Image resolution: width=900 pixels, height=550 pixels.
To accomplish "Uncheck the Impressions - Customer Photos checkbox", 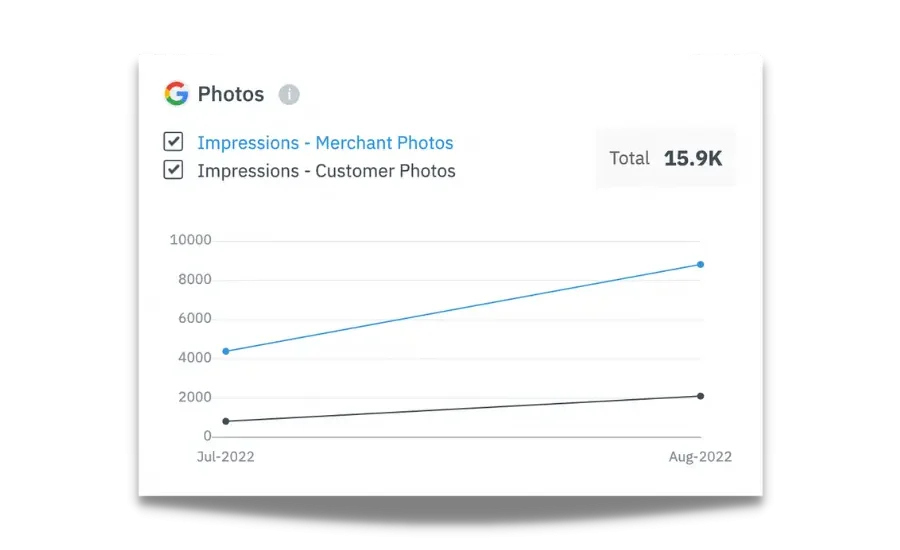I will 174,170.
